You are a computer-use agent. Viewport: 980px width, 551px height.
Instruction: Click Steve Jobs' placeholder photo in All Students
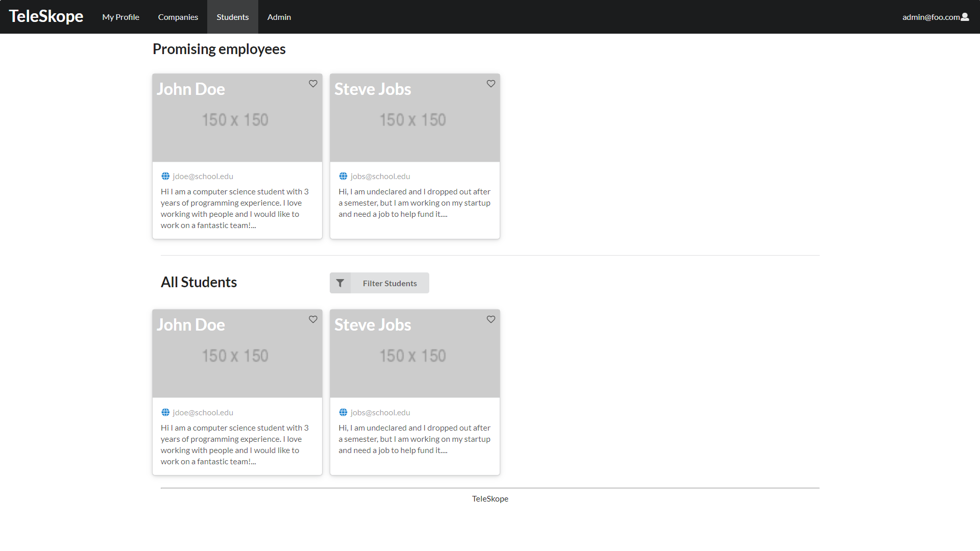pyautogui.click(x=415, y=354)
